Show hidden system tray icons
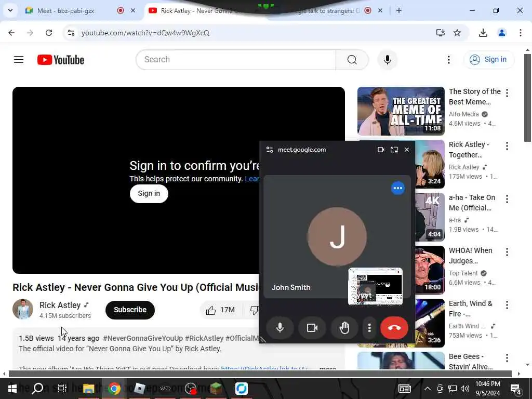Viewport: 532px width, 399px height. [428, 389]
